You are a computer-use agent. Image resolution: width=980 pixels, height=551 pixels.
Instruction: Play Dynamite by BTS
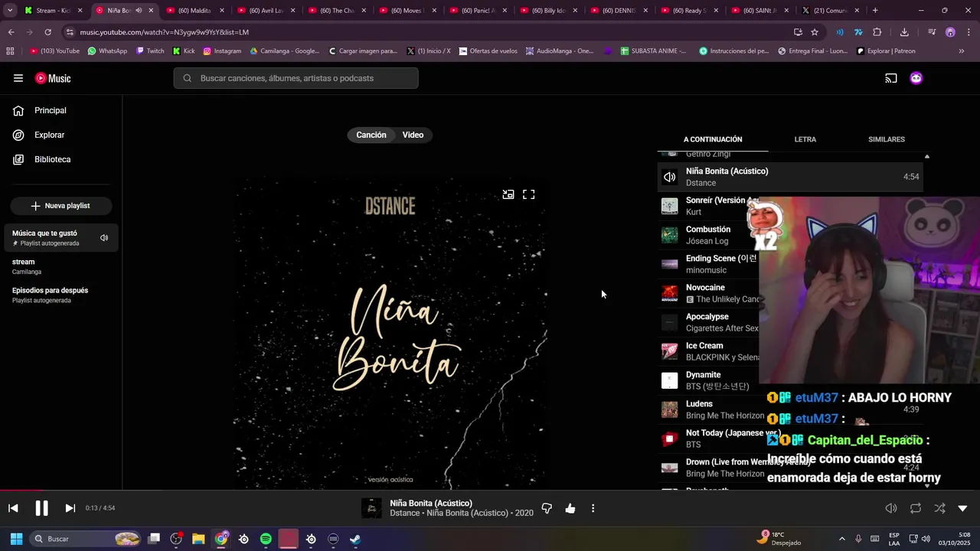click(708, 380)
